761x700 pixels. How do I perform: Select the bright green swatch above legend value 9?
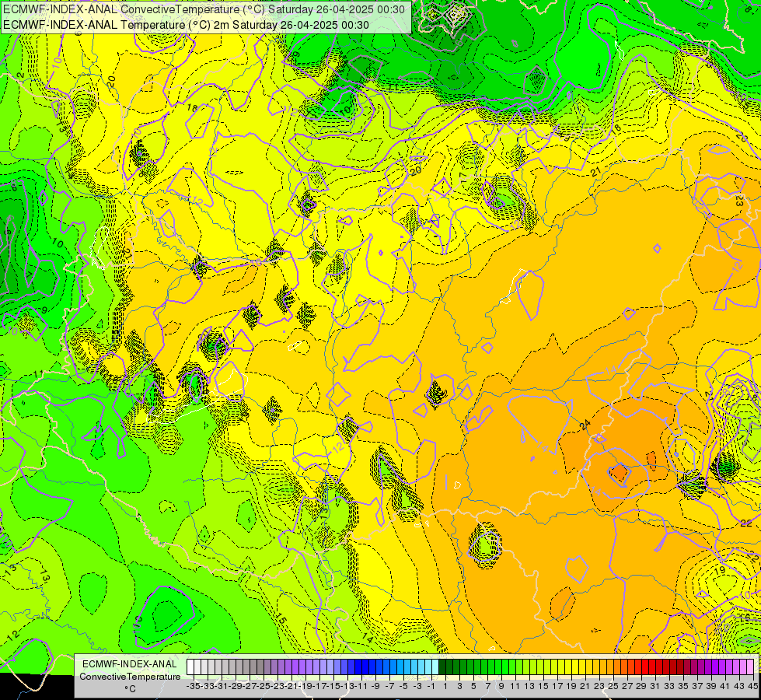click(498, 667)
